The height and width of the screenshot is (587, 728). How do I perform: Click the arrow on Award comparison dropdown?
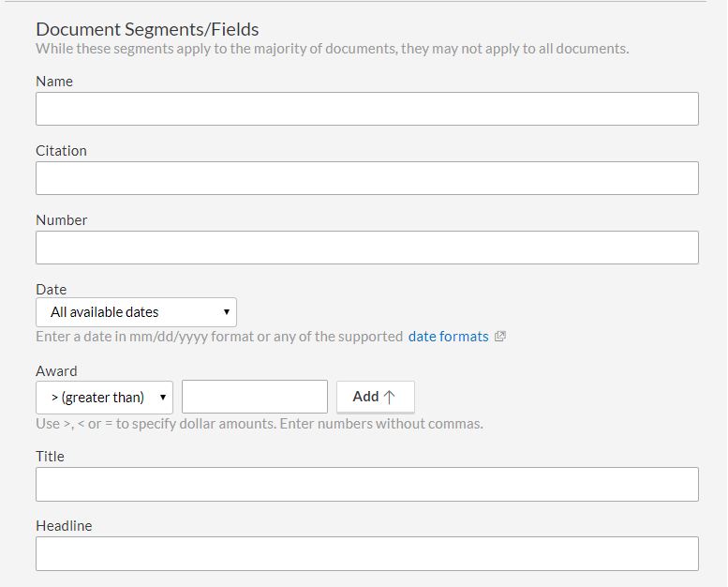click(163, 398)
